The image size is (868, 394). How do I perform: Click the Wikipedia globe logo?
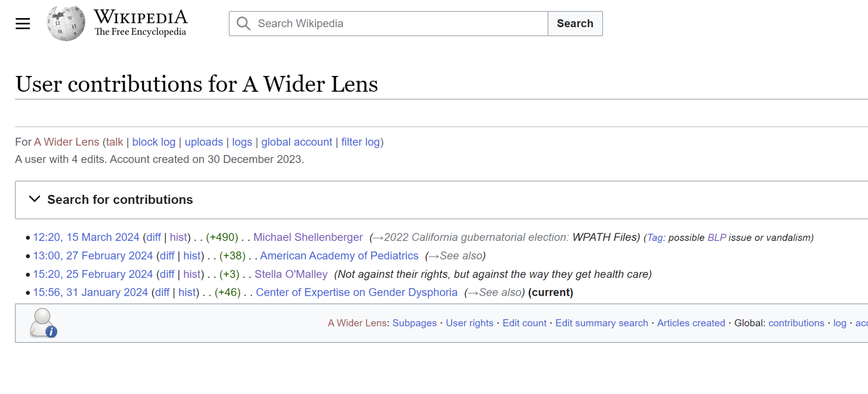66,24
